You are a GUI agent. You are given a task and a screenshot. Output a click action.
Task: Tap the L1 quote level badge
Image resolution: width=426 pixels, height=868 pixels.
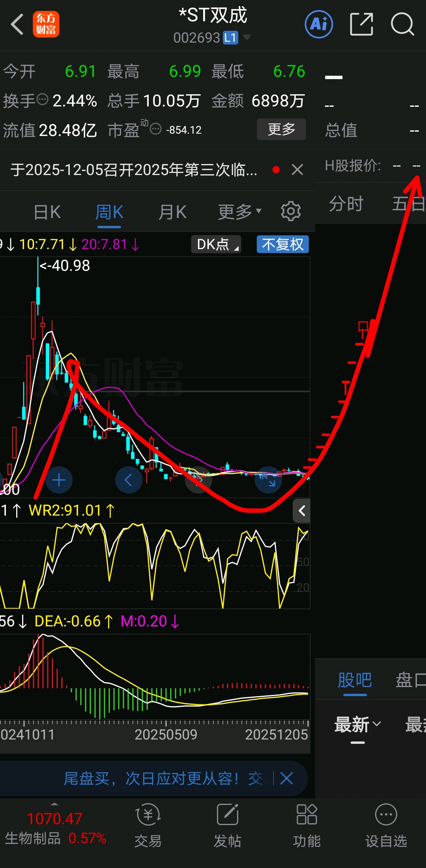click(x=231, y=38)
